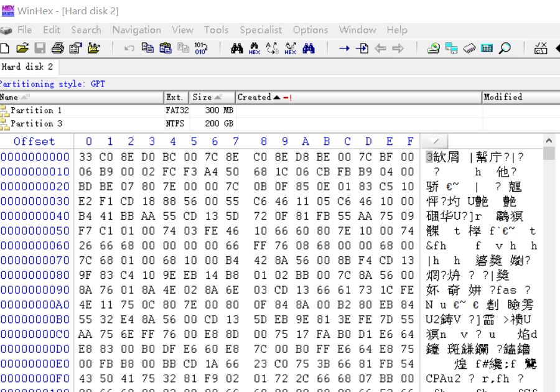Click the Open Folder icon
The width and height of the screenshot is (560, 392).
coord(93,48)
